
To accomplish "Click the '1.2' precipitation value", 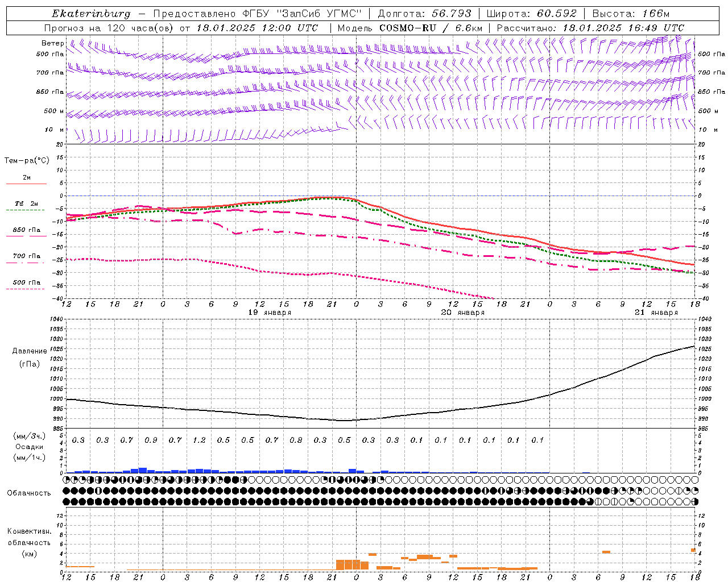I will 199,440.
